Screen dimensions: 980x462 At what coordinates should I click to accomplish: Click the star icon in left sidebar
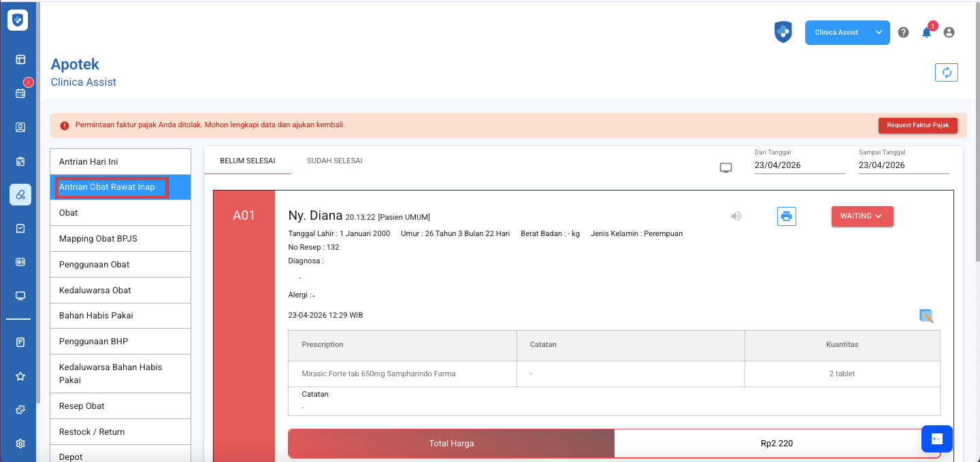[x=20, y=376]
